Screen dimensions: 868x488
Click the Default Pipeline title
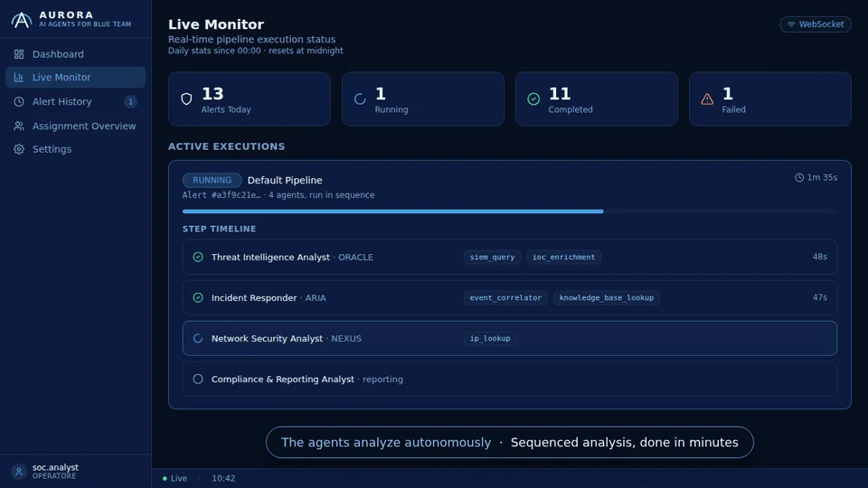285,181
